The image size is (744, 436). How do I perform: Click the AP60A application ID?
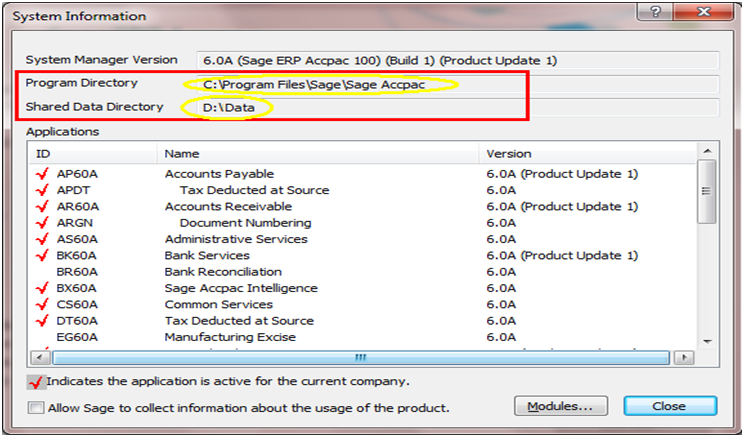point(77,174)
